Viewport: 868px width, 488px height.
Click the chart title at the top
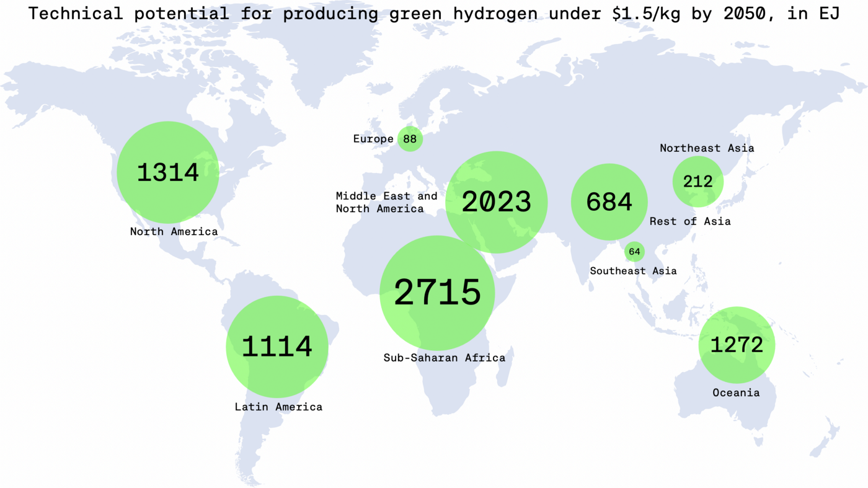pyautogui.click(x=434, y=12)
